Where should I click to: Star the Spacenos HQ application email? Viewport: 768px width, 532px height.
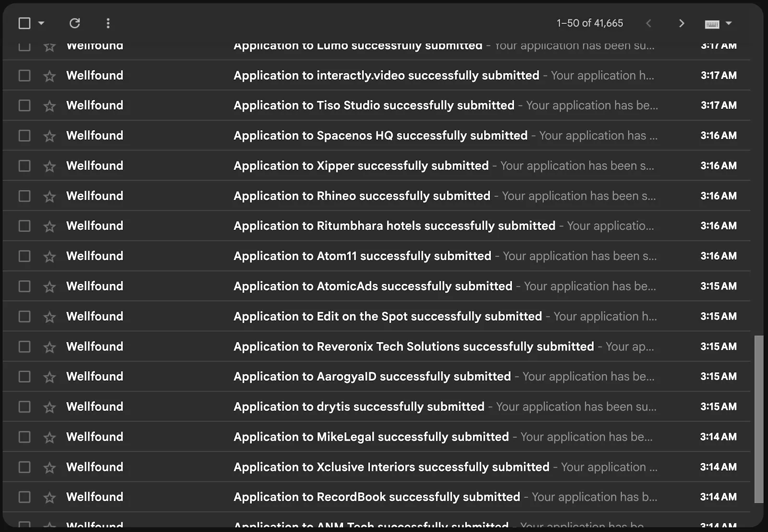(49, 136)
